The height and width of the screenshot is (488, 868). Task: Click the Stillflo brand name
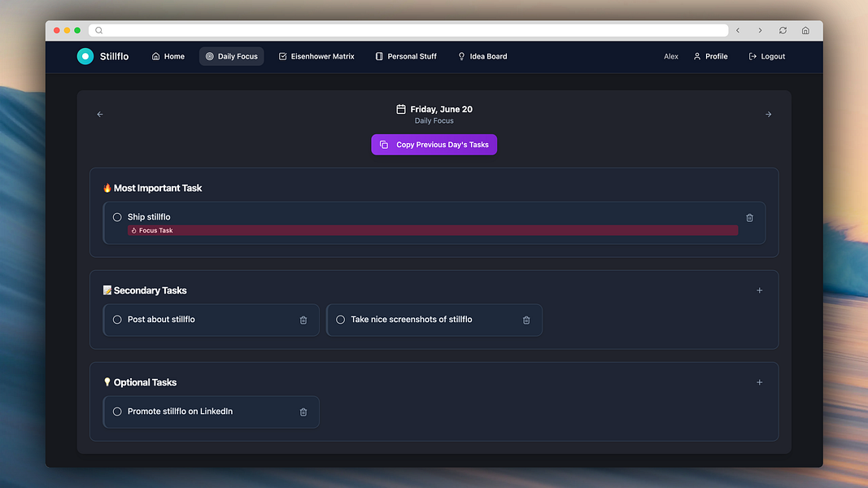pos(114,56)
